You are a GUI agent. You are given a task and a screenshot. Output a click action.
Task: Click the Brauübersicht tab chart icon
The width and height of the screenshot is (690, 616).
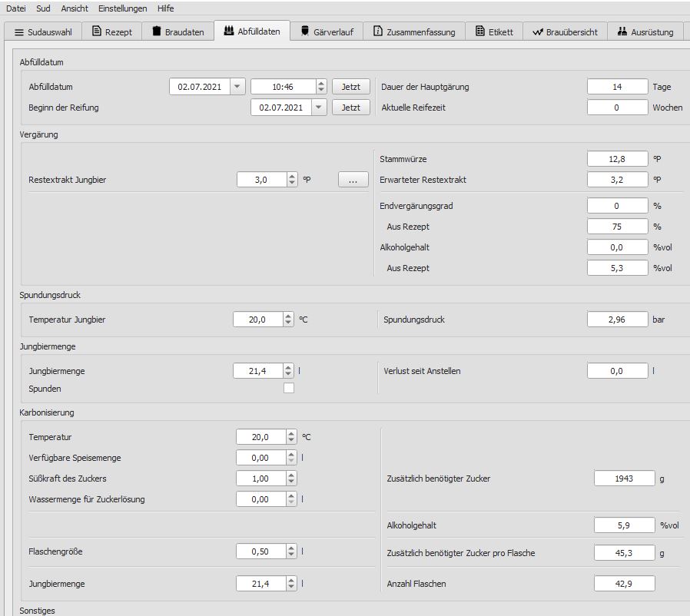(x=538, y=31)
